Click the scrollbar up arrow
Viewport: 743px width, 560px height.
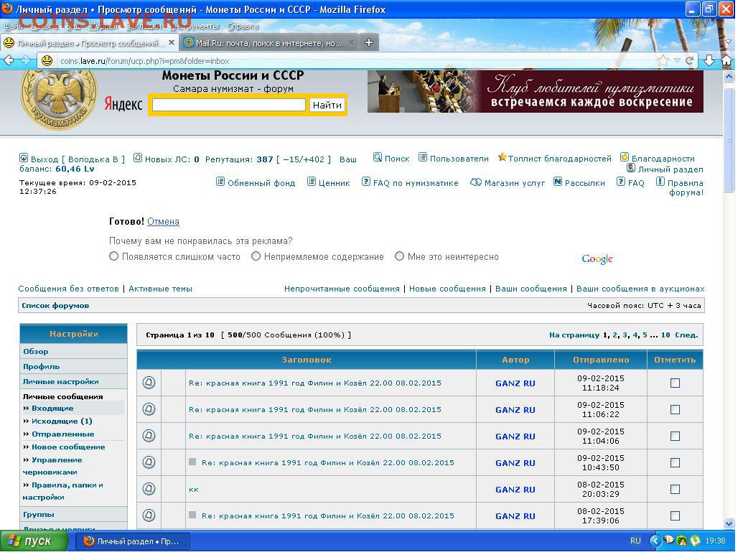(729, 76)
